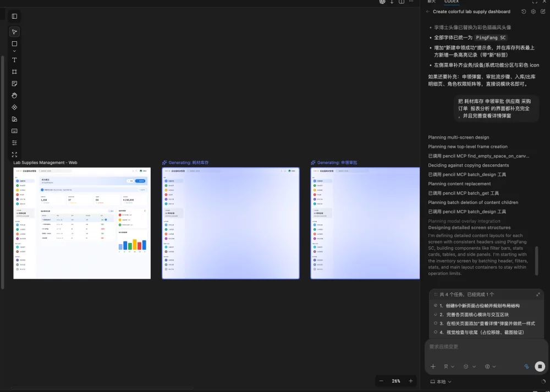
Task: Select the Rectangle shape tool
Action: coord(14,44)
